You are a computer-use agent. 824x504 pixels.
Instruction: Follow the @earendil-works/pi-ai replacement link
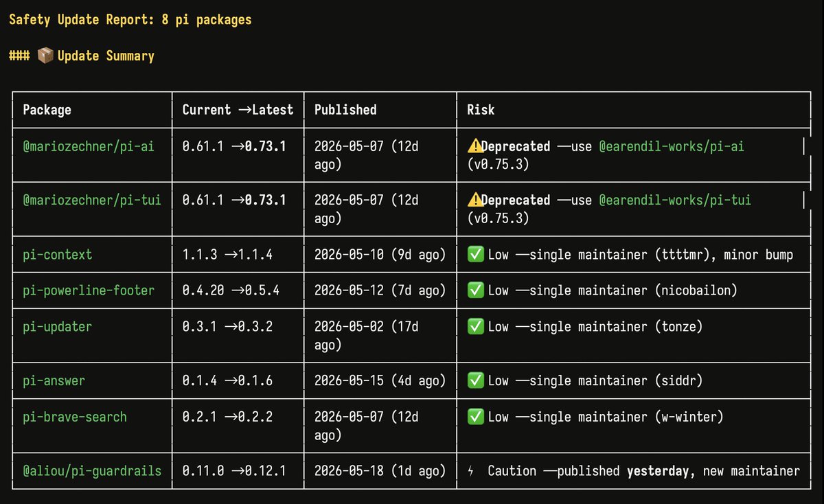coord(672,146)
